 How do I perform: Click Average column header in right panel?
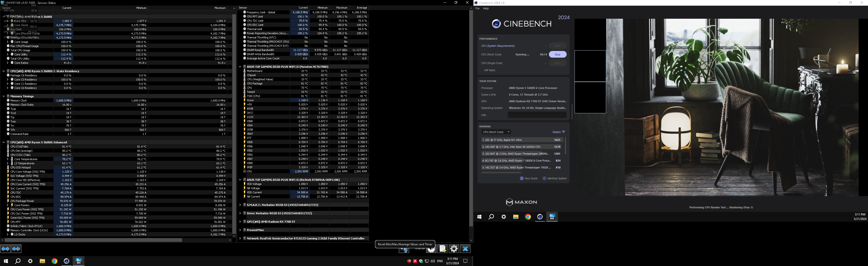coord(359,8)
